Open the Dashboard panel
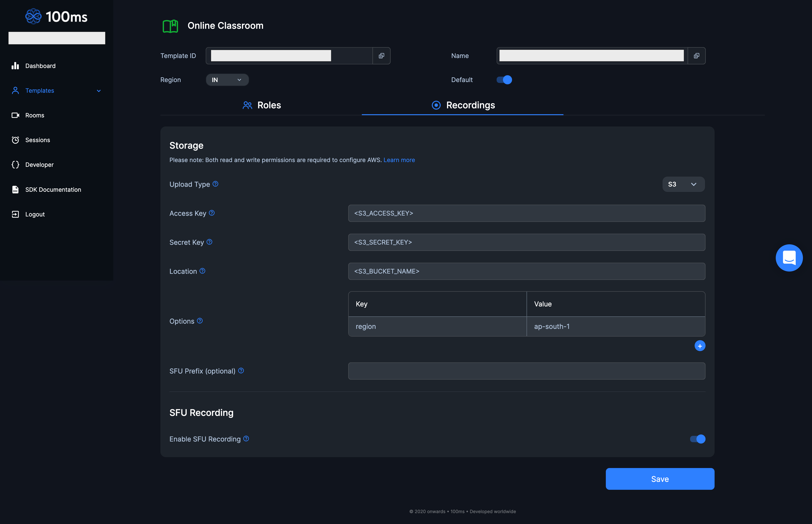Image resolution: width=812 pixels, height=524 pixels. [x=40, y=66]
